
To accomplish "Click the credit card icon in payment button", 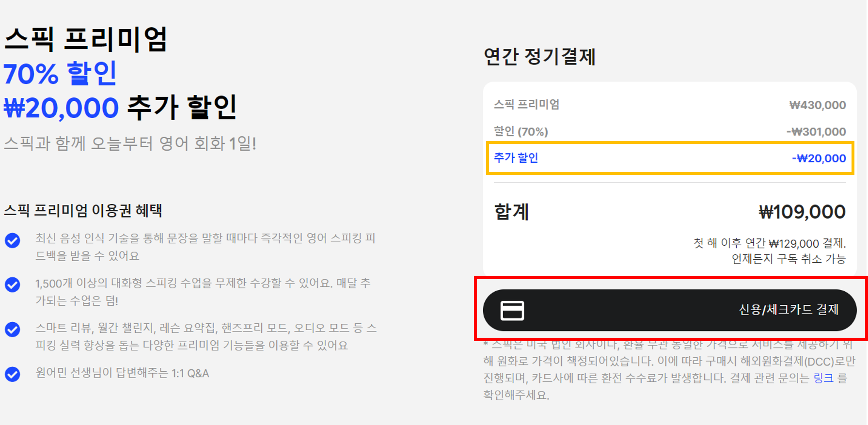I will [512, 311].
